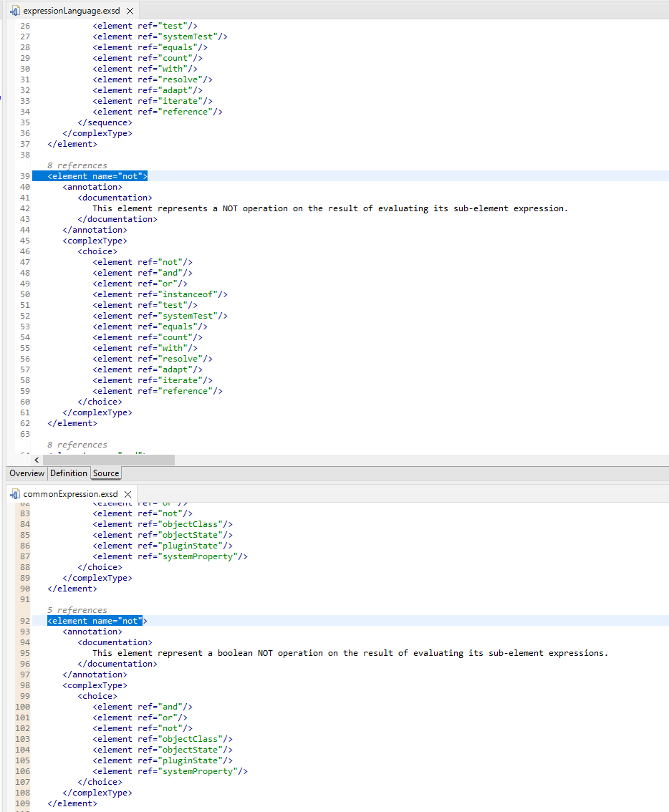The height and width of the screenshot is (812, 669).
Task: Click line number 39 in the top editor
Action: tap(24, 175)
